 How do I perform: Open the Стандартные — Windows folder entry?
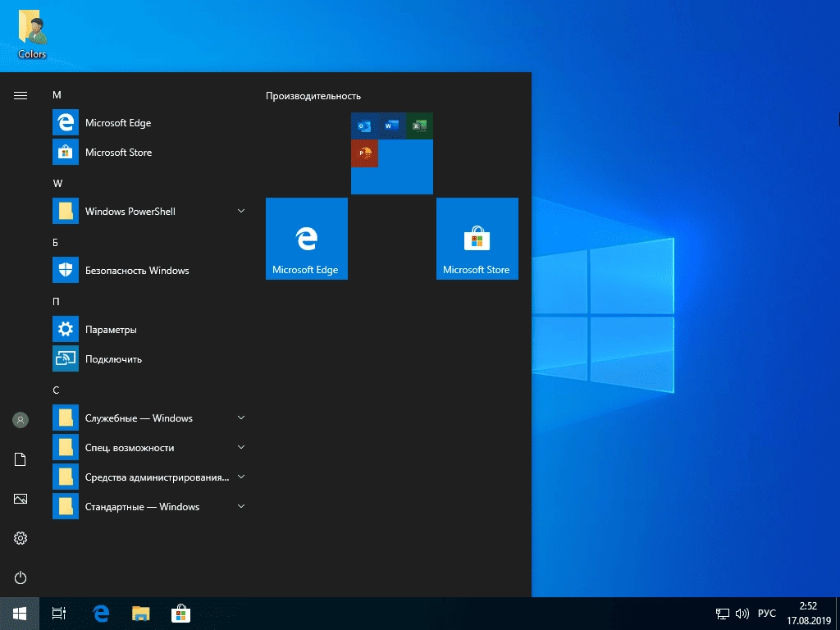[x=149, y=506]
